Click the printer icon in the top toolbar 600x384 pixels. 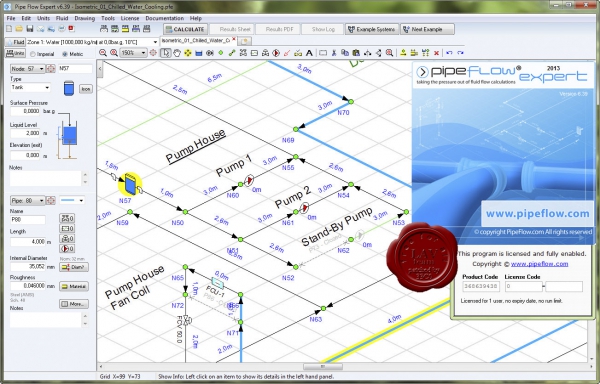pos(61,29)
